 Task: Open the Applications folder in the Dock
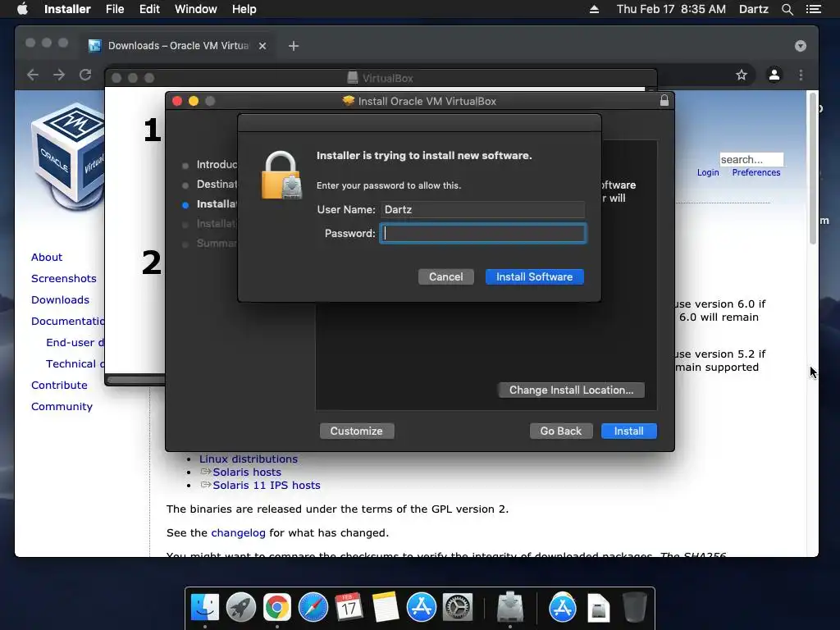point(563,608)
